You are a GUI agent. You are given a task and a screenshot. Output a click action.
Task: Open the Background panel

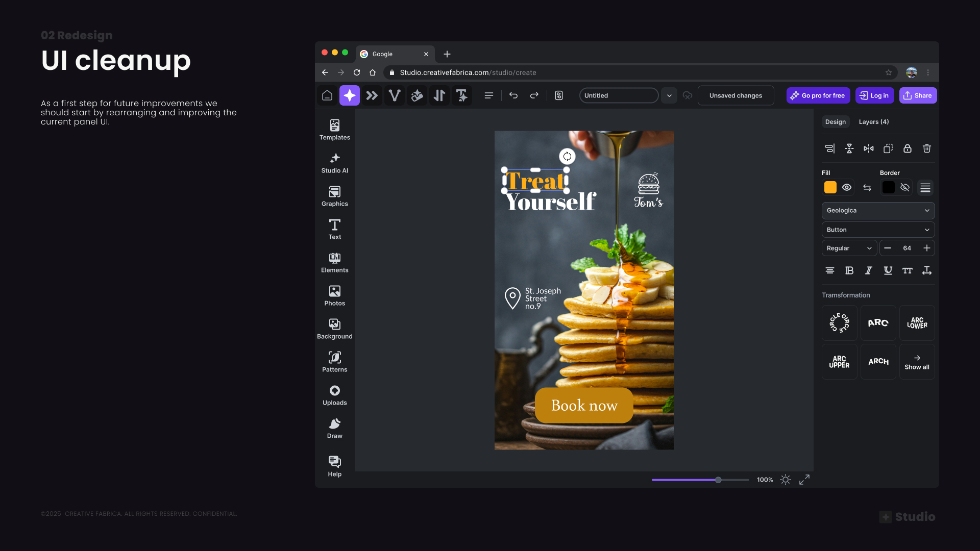pos(334,328)
